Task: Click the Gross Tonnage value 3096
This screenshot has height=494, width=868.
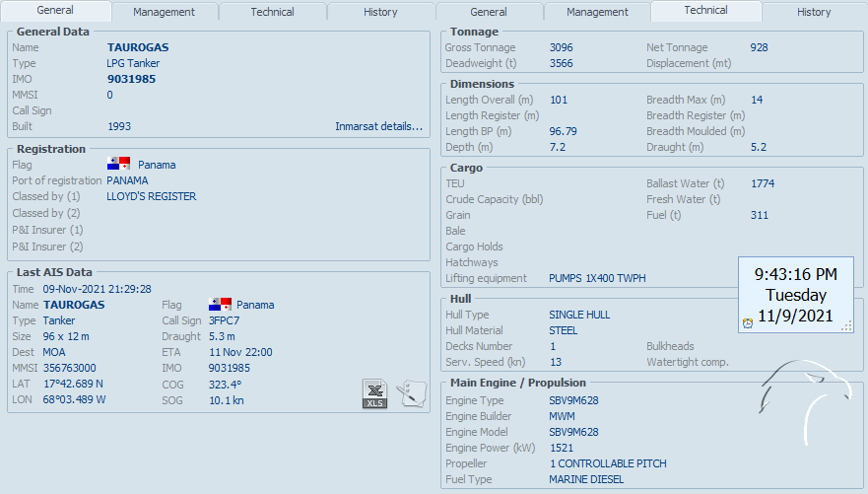Action: pos(562,47)
